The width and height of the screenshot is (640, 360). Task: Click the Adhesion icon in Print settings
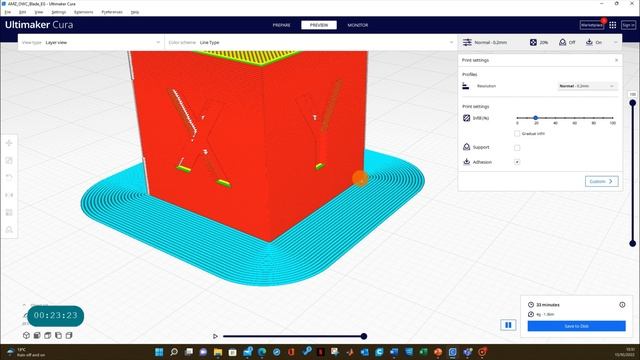coord(467,162)
